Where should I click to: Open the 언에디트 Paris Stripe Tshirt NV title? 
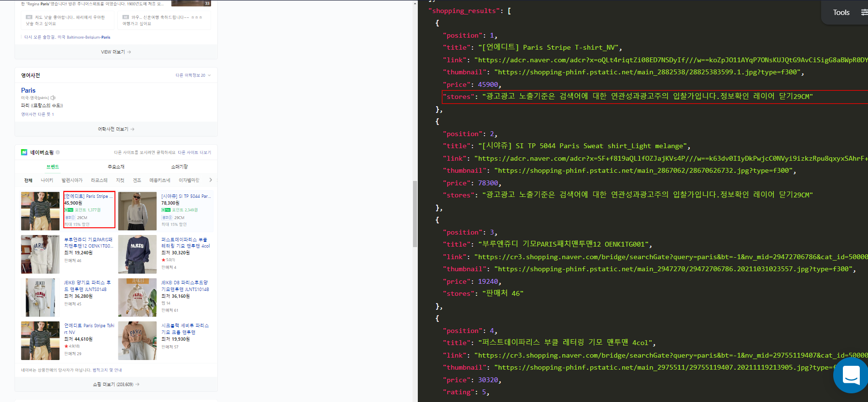tap(89, 329)
